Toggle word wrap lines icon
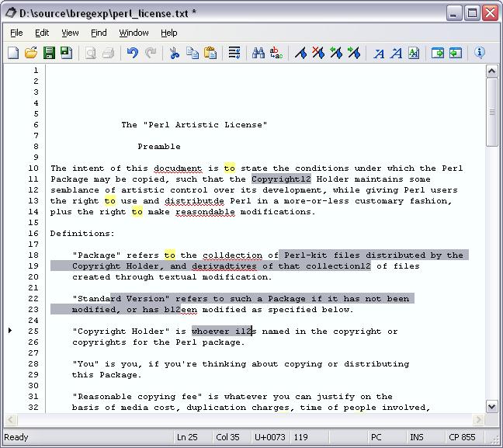The height and width of the screenshot is (448, 503). (x=234, y=53)
